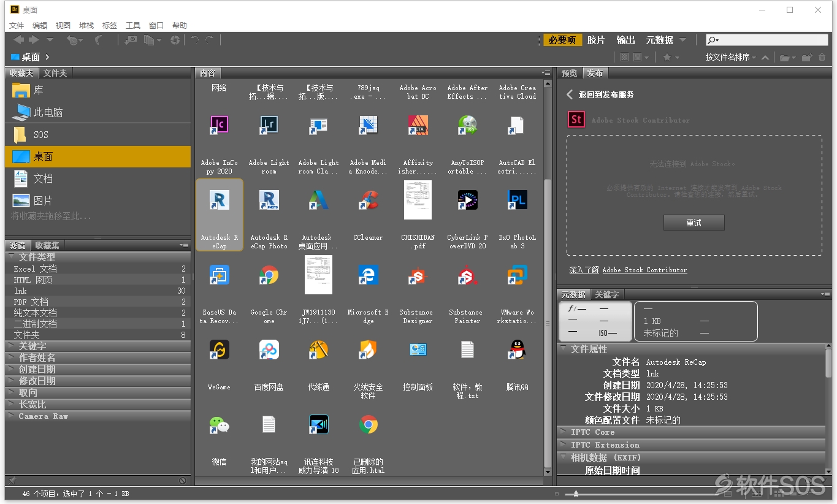Open the Adobe Stock Contributor link
The image size is (837, 504).
click(645, 270)
